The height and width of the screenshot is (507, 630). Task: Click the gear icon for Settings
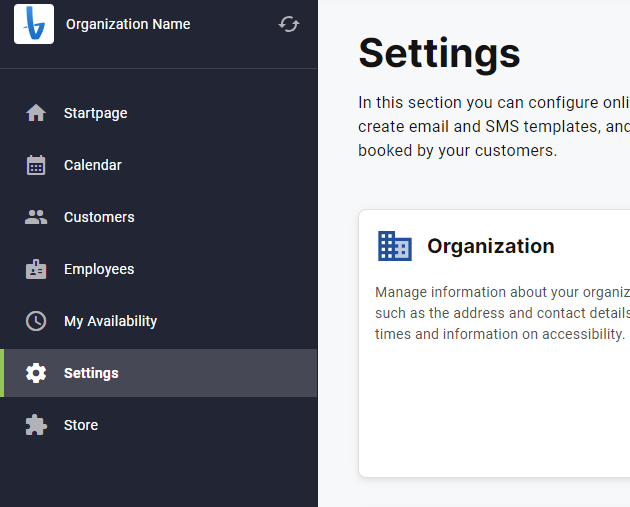click(x=36, y=373)
